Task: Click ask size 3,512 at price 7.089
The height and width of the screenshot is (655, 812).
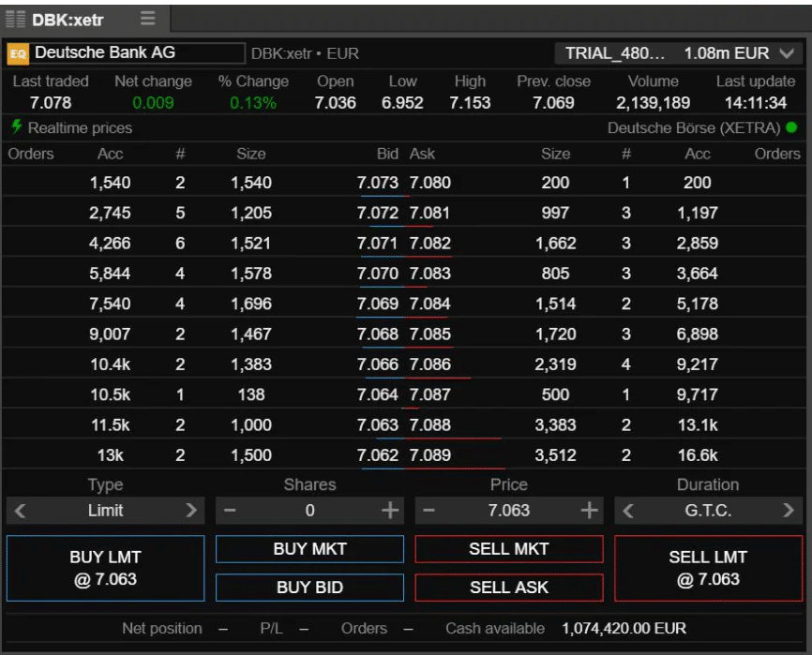Action: pos(555,455)
